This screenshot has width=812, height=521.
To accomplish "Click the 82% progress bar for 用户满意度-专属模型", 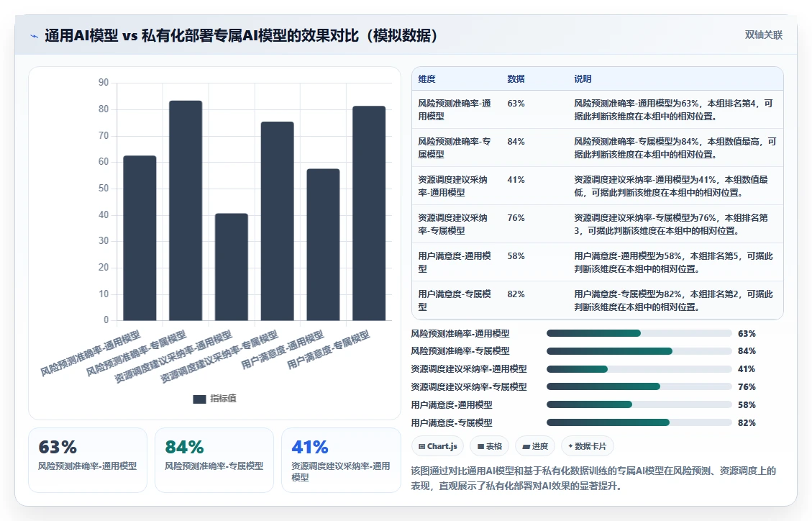I will coord(639,422).
